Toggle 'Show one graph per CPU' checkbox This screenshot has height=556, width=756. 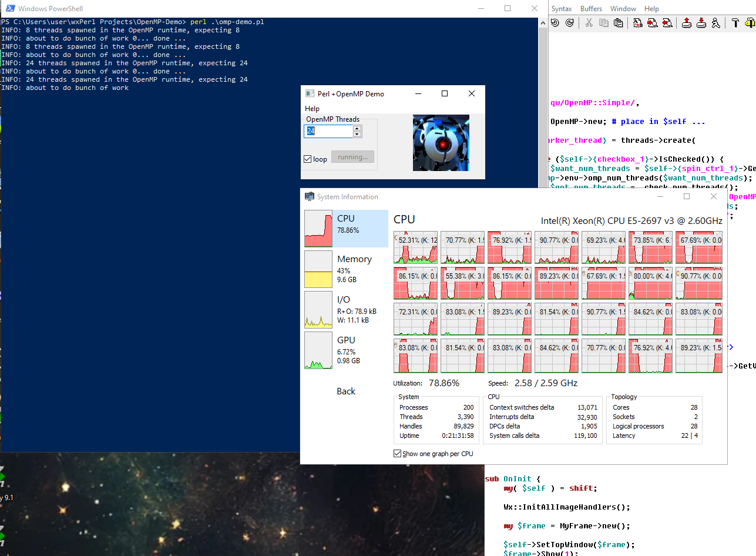pyautogui.click(x=398, y=454)
